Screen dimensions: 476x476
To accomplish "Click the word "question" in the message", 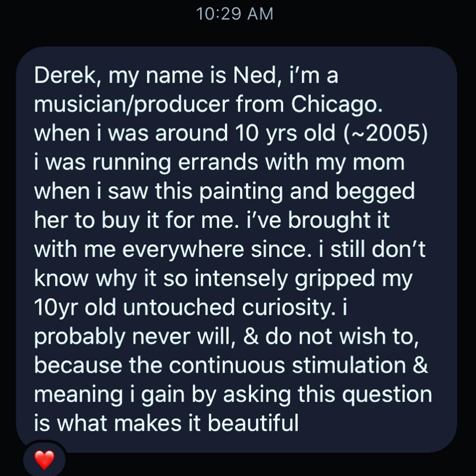I will pos(388,394).
